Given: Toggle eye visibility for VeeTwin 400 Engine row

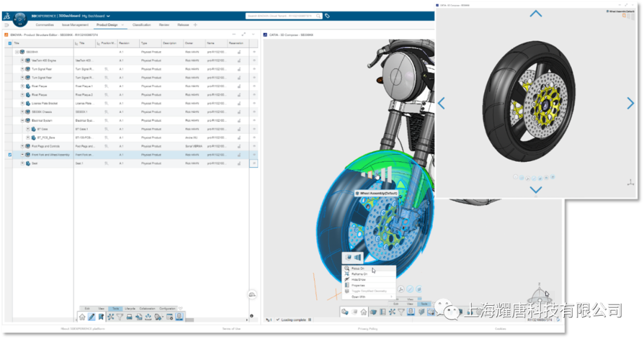Looking at the screenshot, I should point(254,60).
